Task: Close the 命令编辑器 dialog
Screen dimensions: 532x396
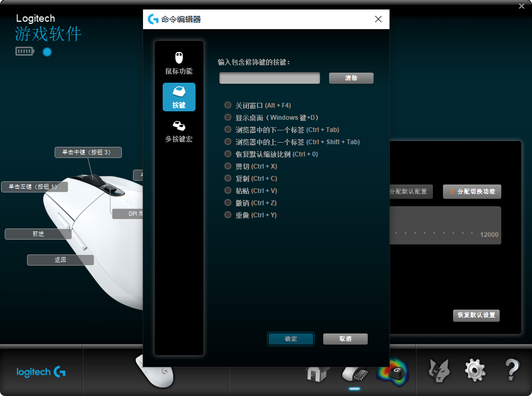Action: (x=378, y=19)
